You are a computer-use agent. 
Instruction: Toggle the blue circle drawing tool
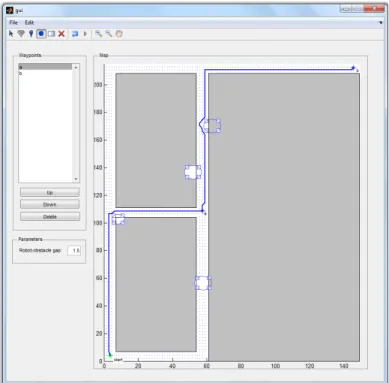pos(41,34)
